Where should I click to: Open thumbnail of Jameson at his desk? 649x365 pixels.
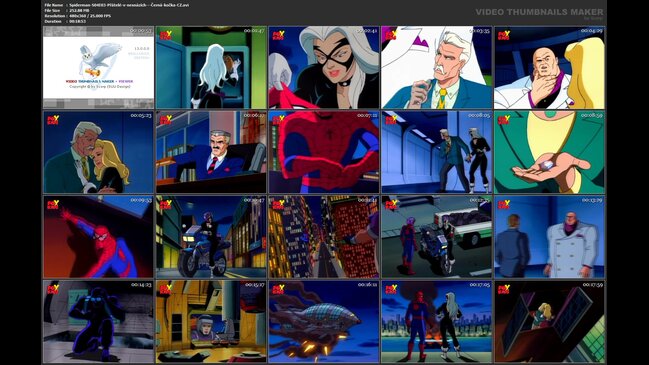click(x=211, y=152)
